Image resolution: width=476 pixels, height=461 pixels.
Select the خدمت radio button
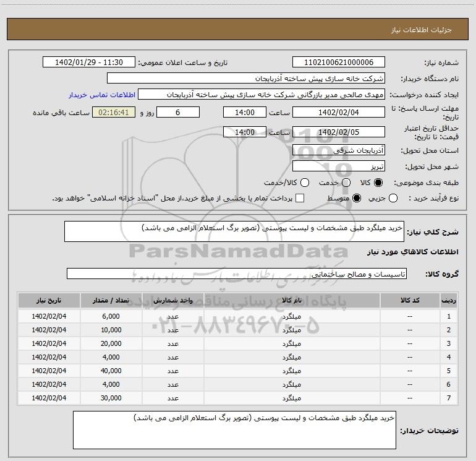point(346,183)
